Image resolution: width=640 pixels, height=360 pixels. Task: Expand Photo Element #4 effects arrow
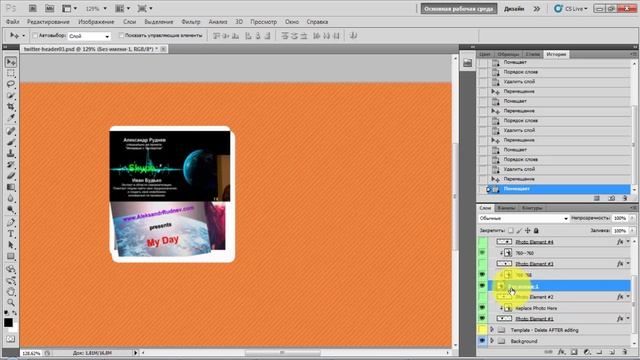click(628, 242)
